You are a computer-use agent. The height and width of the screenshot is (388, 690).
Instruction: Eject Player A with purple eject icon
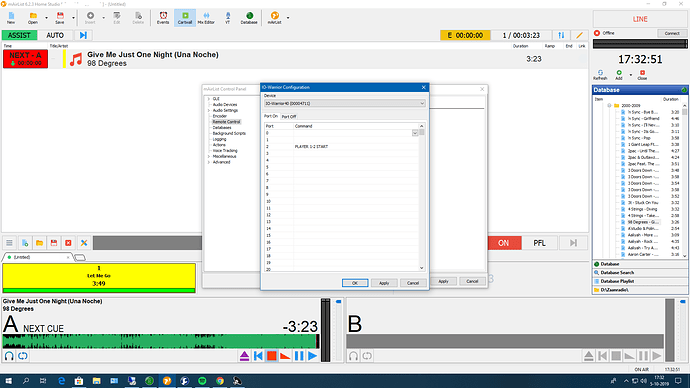pos(244,356)
